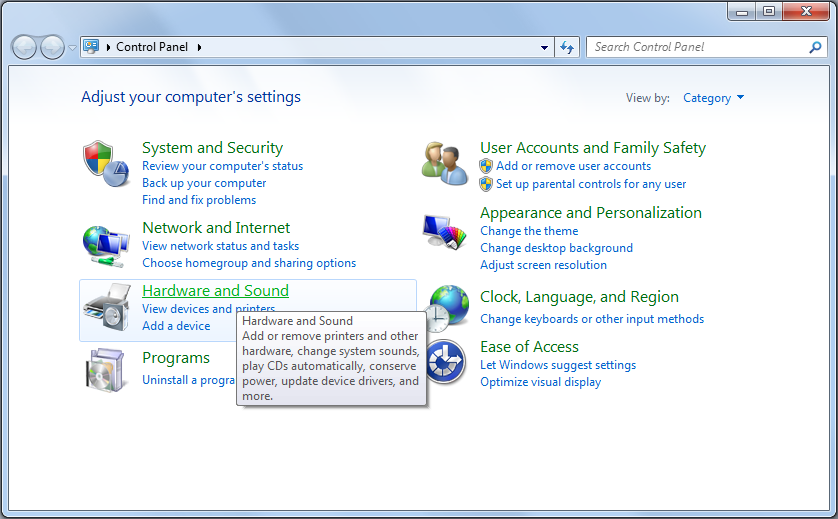Open Review your computer's status
This screenshot has height=519, width=838.
click(x=222, y=166)
